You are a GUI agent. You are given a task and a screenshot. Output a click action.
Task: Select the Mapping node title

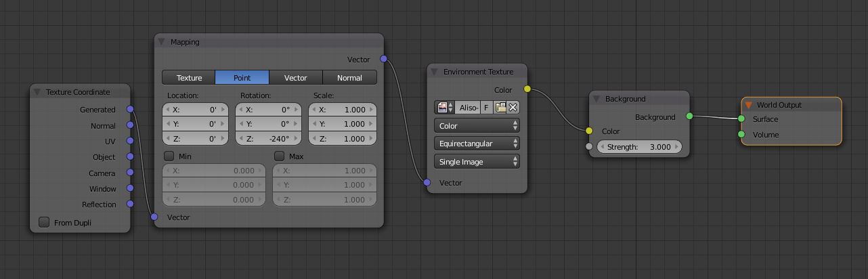point(185,42)
